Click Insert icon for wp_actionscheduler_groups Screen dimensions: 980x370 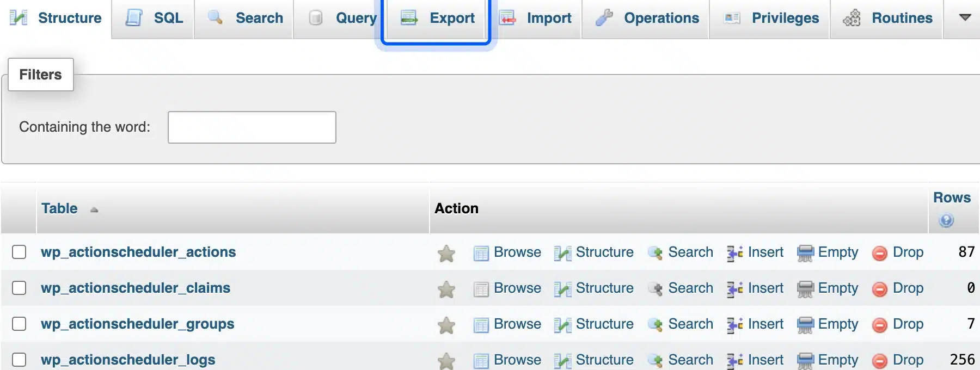735,325
